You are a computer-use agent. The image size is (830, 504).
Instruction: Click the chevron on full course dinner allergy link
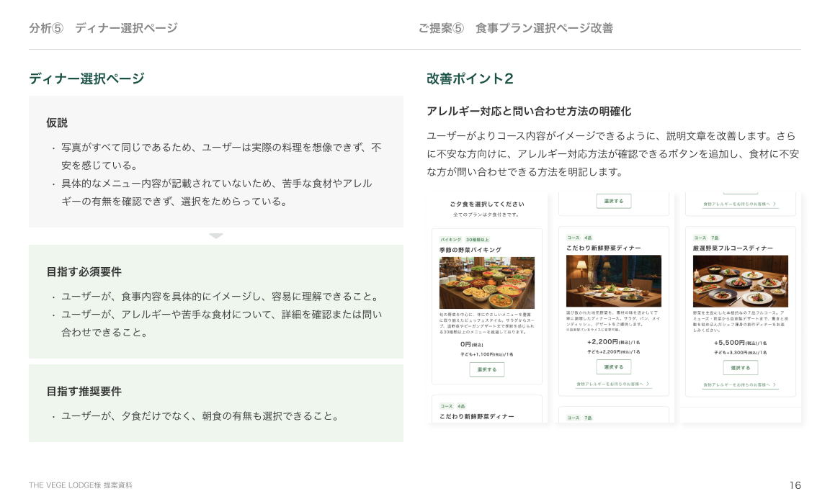(775, 385)
